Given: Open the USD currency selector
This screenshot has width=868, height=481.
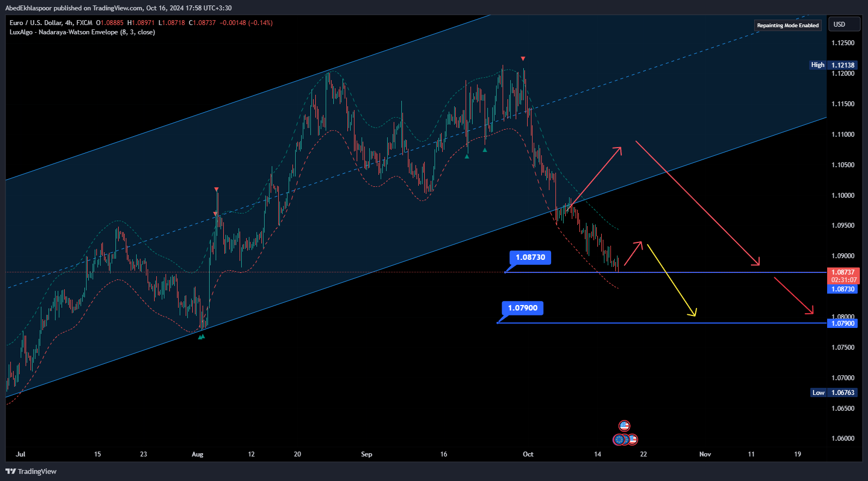Looking at the screenshot, I should pyautogui.click(x=844, y=25).
